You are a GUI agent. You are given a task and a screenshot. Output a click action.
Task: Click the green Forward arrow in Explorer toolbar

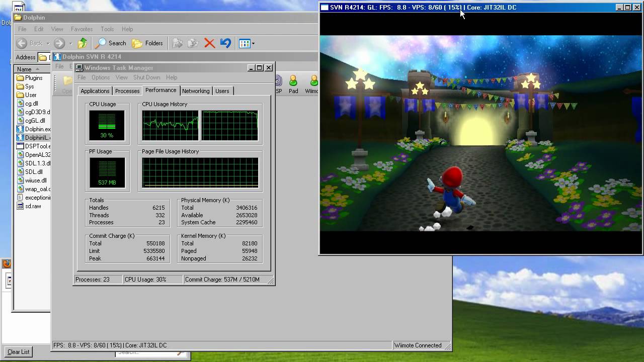[x=59, y=43]
